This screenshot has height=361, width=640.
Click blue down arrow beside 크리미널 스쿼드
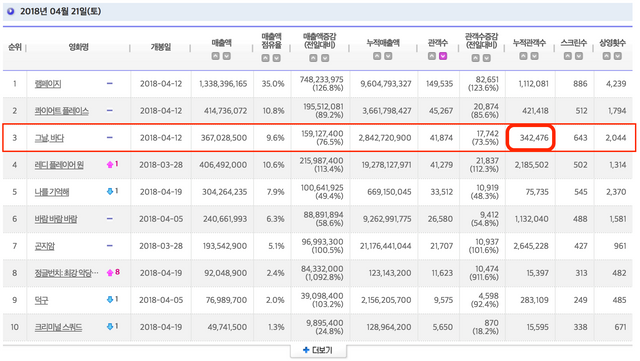pyautogui.click(x=110, y=326)
